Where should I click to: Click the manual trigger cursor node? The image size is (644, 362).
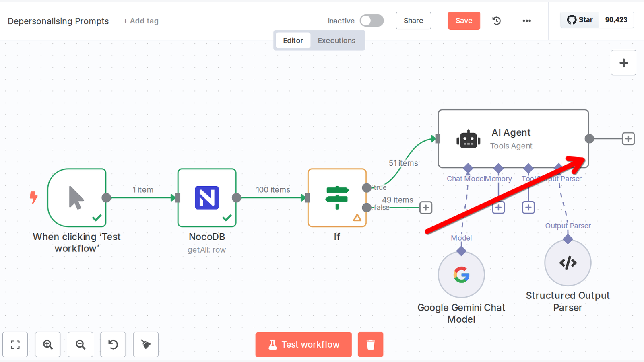pos(76,197)
